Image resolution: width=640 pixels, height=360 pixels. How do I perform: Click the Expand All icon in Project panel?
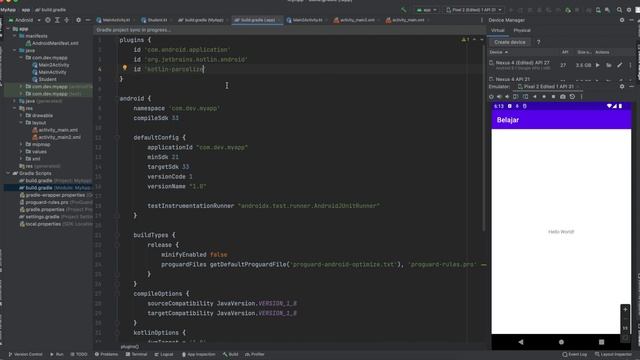point(57,20)
